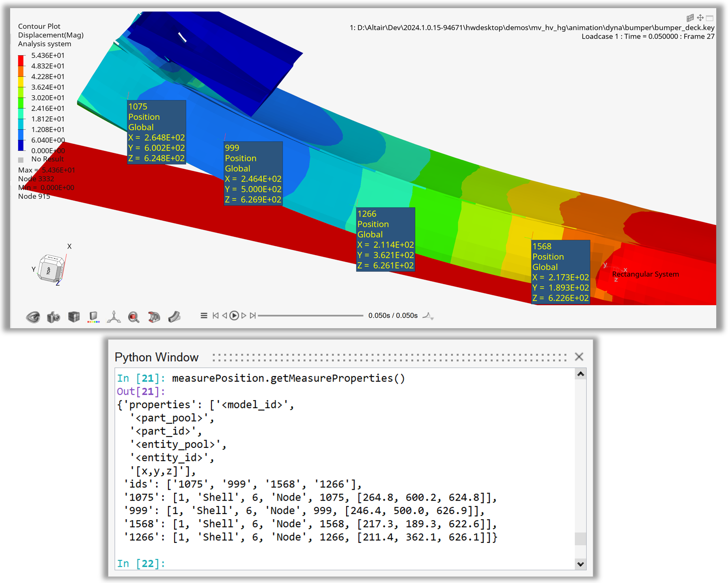Click the Python Window title drag handle
The image size is (728, 583).
click(x=390, y=357)
